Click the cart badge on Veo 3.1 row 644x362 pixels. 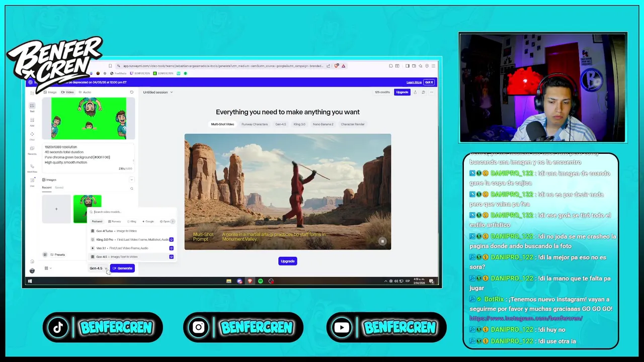click(x=172, y=248)
